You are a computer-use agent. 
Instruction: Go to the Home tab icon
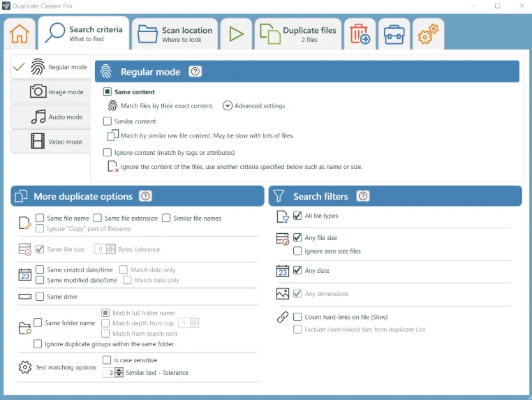(20, 34)
